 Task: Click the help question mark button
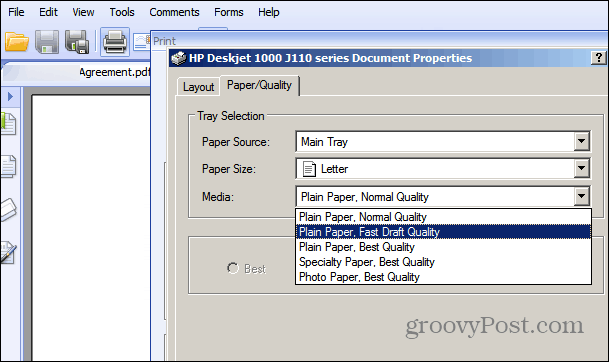click(x=599, y=58)
